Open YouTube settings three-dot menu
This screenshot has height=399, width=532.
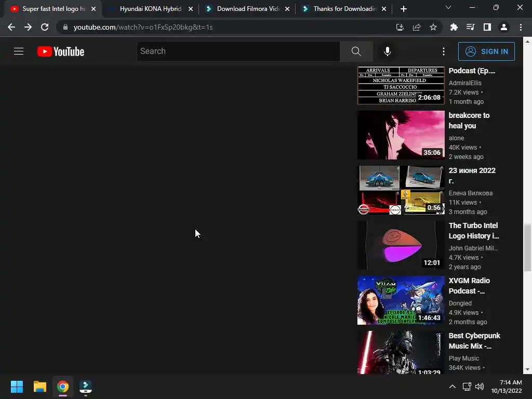coord(444,51)
